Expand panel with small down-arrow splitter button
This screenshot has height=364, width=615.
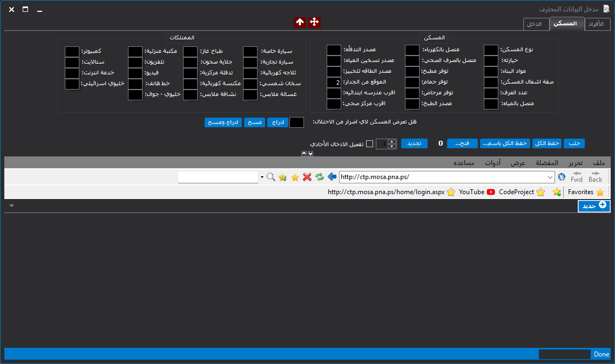pos(310,154)
